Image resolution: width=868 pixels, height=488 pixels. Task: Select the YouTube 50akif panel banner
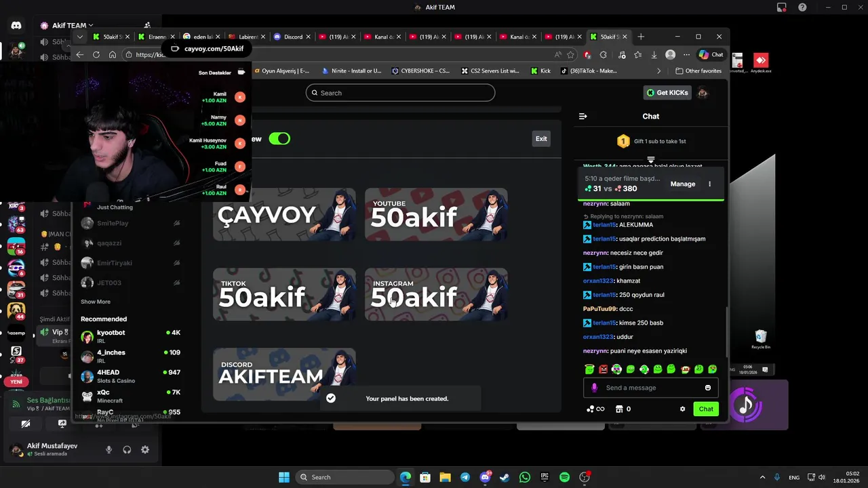436,215
